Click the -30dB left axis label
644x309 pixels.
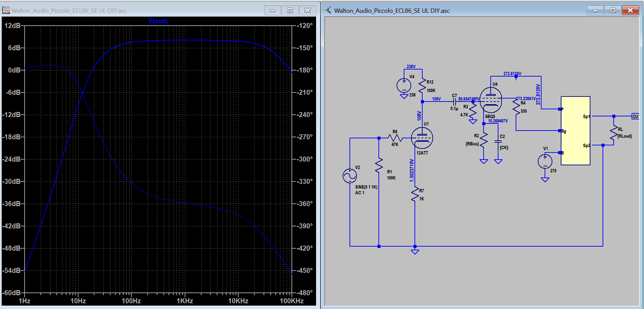11,181
